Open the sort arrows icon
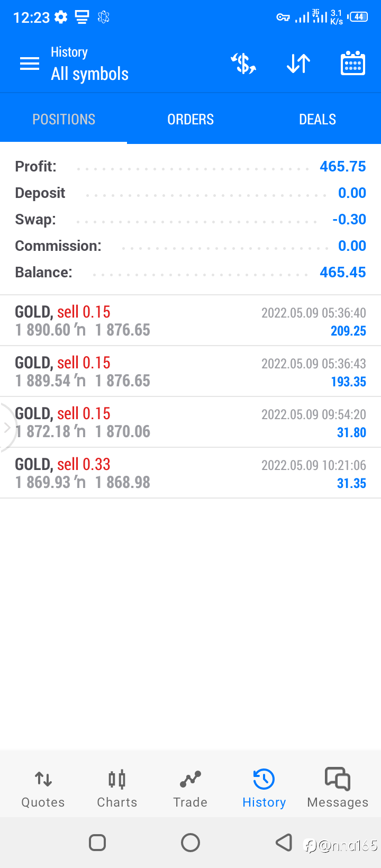The image size is (381, 868). click(298, 64)
